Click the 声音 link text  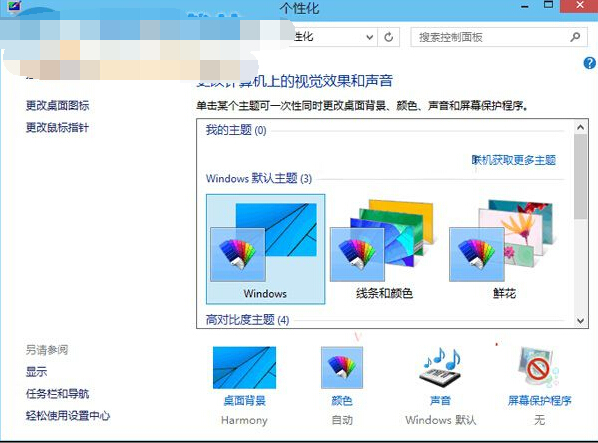click(441, 401)
